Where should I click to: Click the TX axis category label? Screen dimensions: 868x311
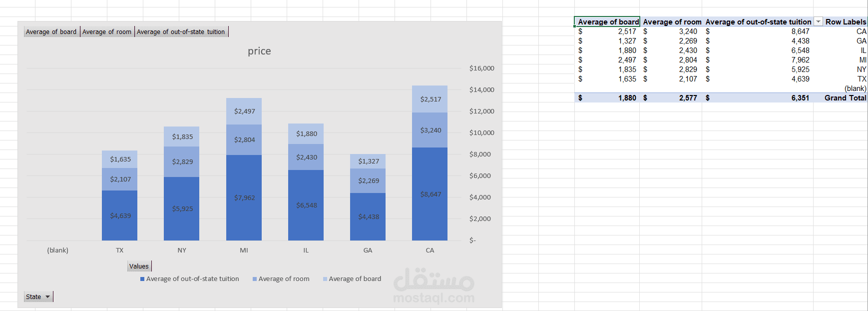point(120,250)
